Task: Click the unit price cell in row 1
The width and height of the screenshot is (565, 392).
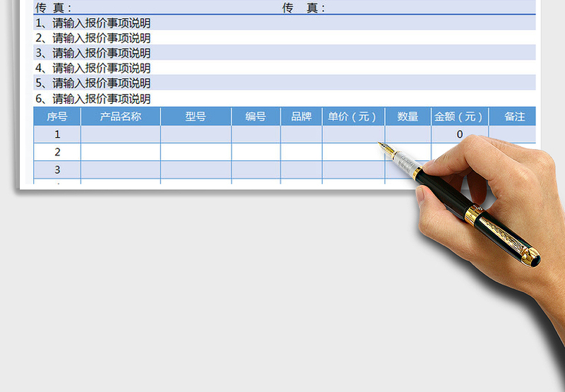Action: [x=354, y=134]
